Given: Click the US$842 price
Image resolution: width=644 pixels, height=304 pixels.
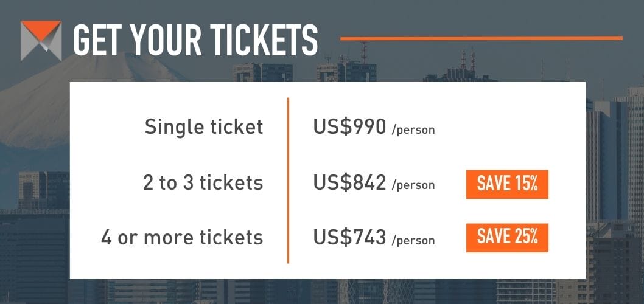Looking at the screenshot, I should [x=349, y=183].
